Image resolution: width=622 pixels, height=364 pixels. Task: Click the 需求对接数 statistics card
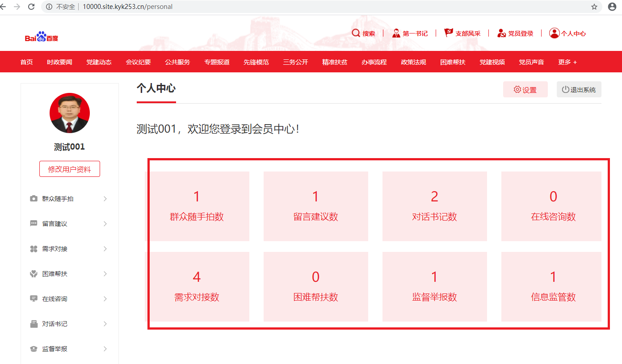[x=197, y=286]
